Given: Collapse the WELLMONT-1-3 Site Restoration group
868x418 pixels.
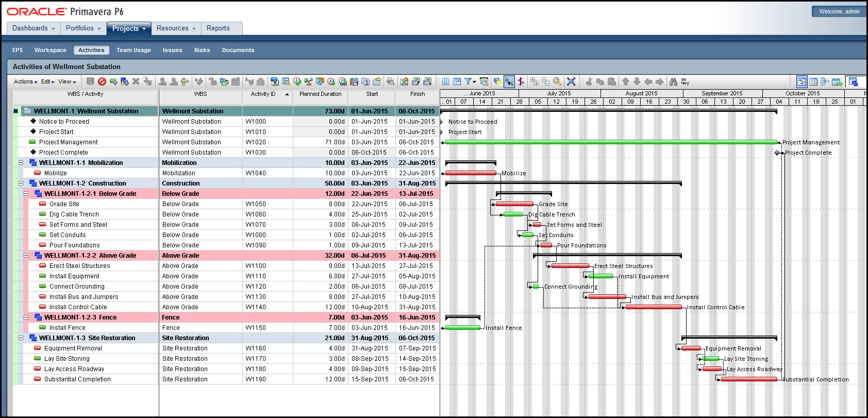Looking at the screenshot, I should pos(21,338).
